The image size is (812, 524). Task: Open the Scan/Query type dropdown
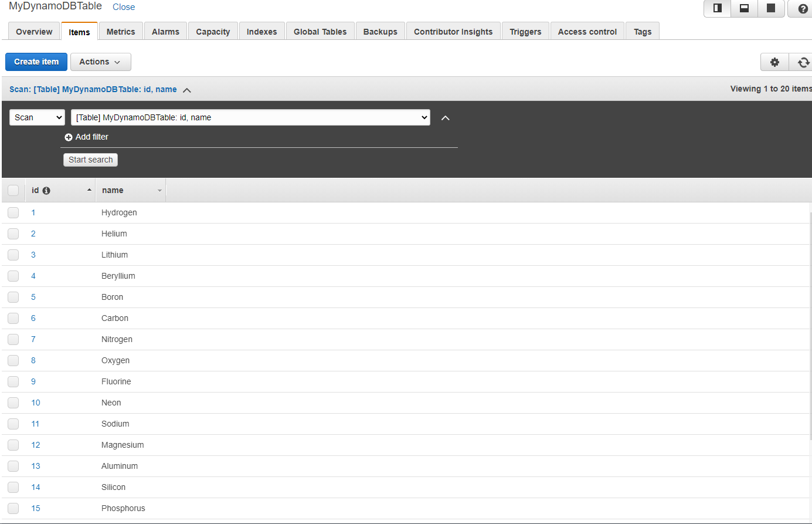37,117
